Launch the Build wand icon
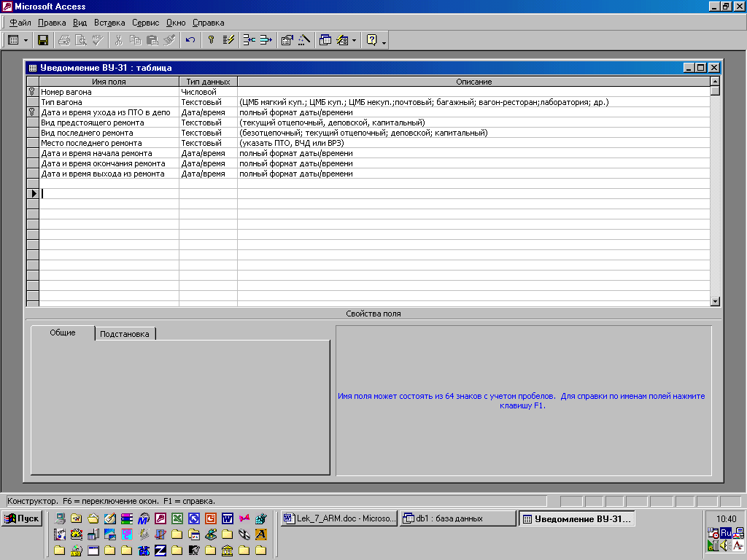747x560 pixels. click(x=304, y=41)
